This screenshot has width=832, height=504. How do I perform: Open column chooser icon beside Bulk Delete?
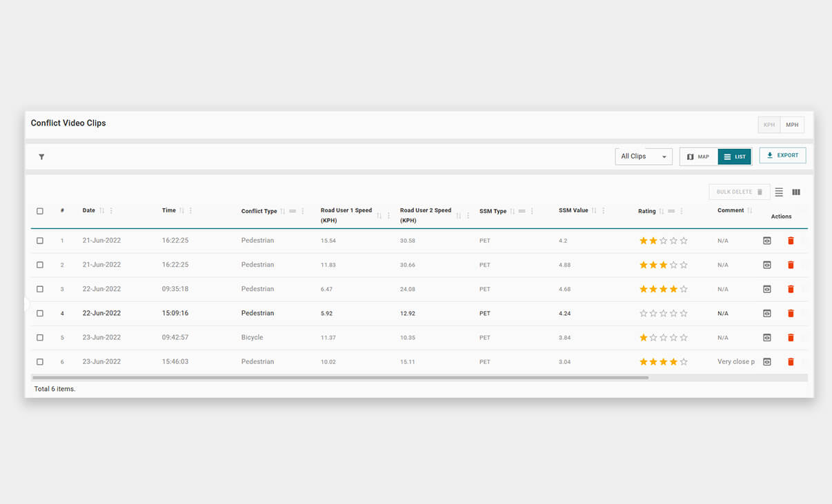tap(796, 192)
